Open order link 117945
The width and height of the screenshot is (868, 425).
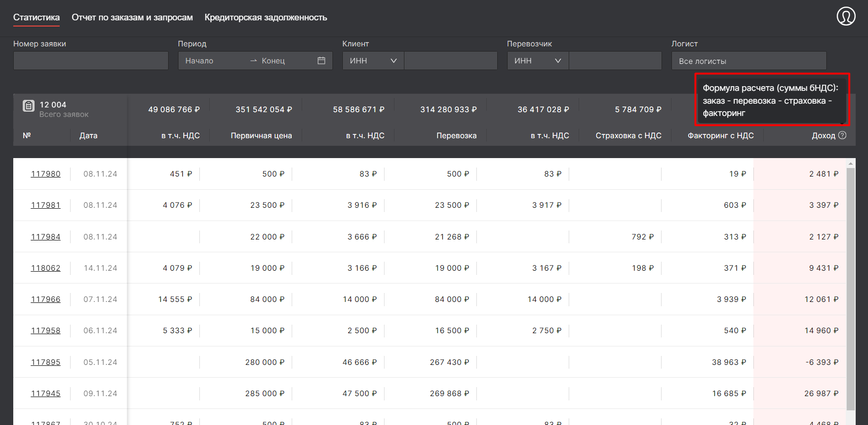coord(46,393)
